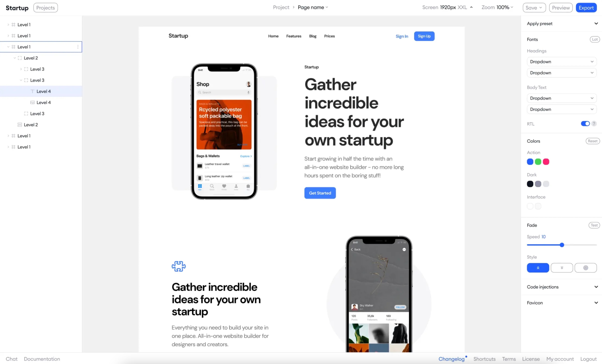Click the Blog menu item in navbar
602x364 pixels.
click(313, 36)
